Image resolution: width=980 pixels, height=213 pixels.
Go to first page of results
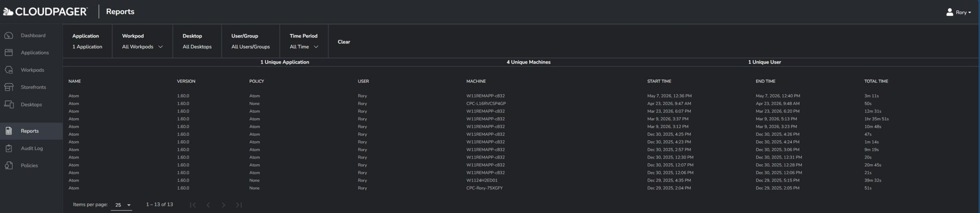coord(193,205)
